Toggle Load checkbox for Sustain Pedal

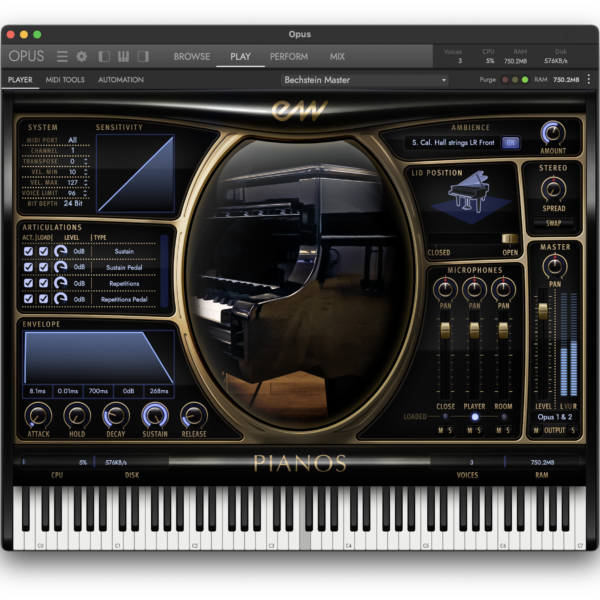[x=44, y=267]
